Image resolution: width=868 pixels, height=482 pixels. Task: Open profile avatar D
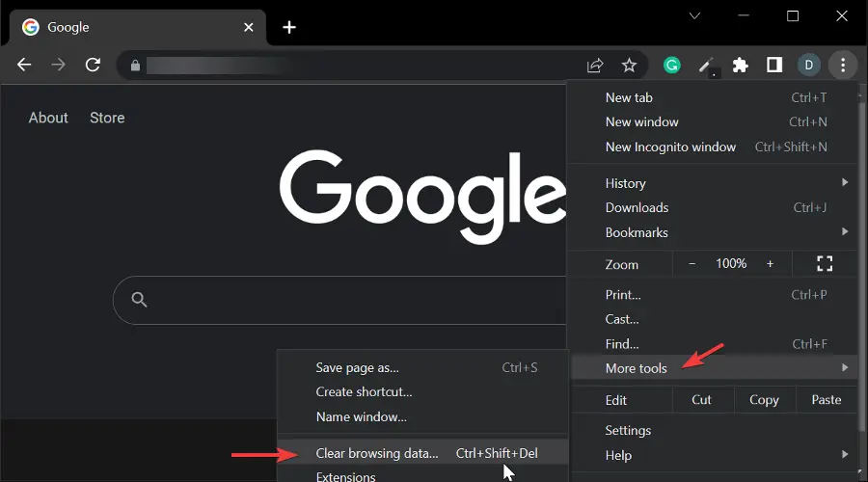click(x=809, y=66)
